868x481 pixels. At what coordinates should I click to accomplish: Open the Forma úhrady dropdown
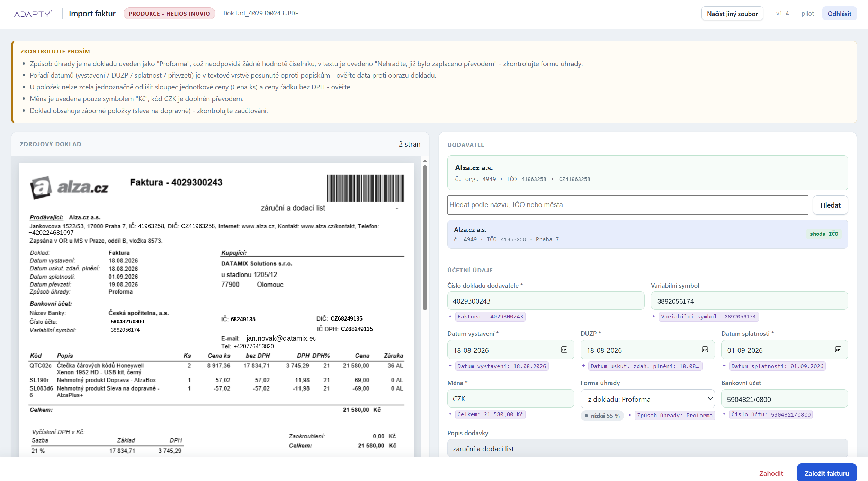(x=647, y=399)
